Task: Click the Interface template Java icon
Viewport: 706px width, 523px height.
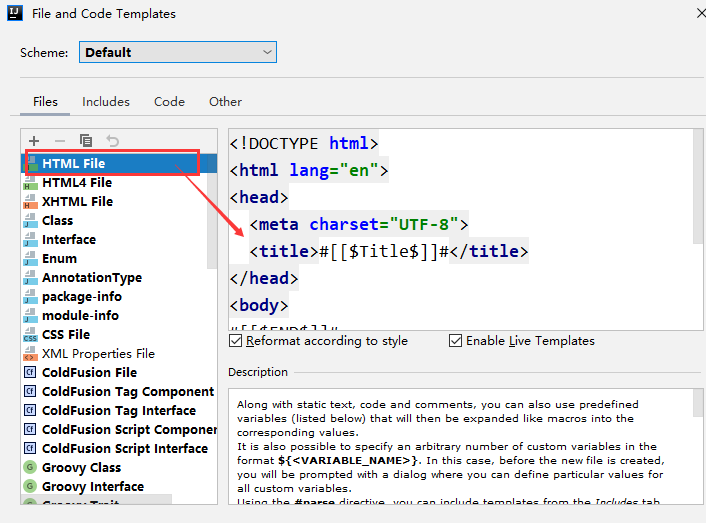Action: pyautogui.click(x=30, y=239)
